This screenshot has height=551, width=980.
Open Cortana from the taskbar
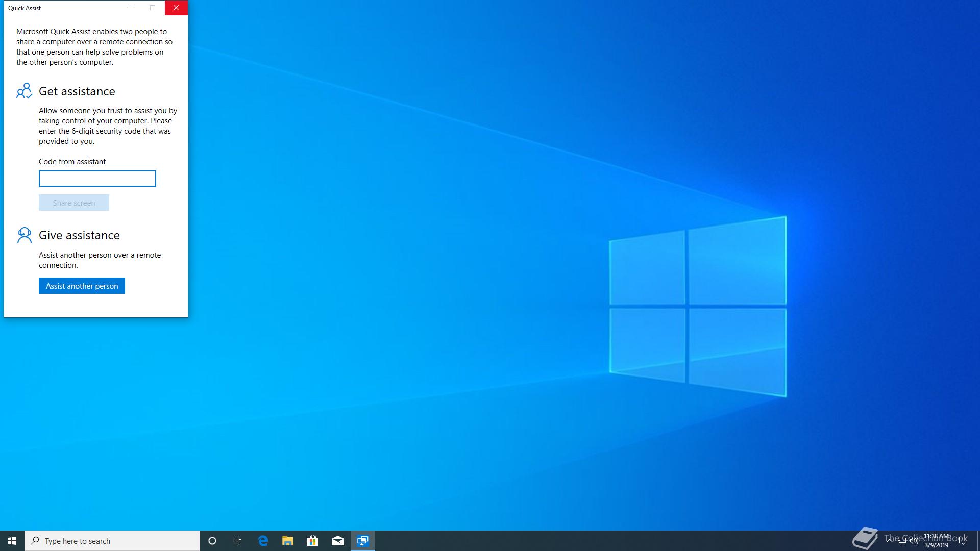[x=212, y=541]
